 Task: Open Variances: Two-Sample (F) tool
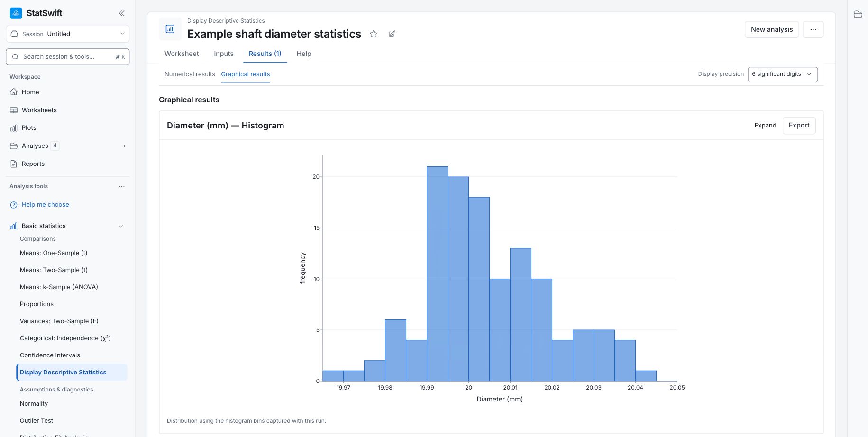pyautogui.click(x=59, y=321)
